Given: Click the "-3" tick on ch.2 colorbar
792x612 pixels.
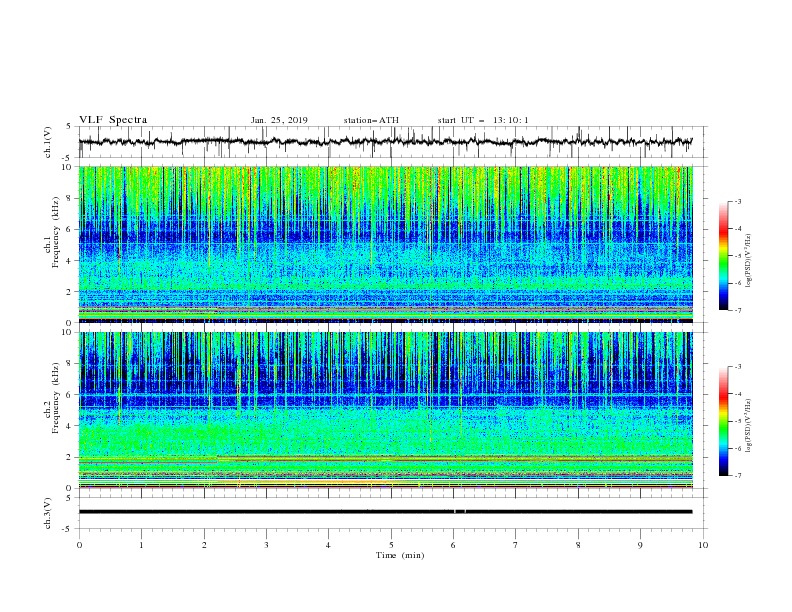Looking at the screenshot, I should [x=737, y=367].
